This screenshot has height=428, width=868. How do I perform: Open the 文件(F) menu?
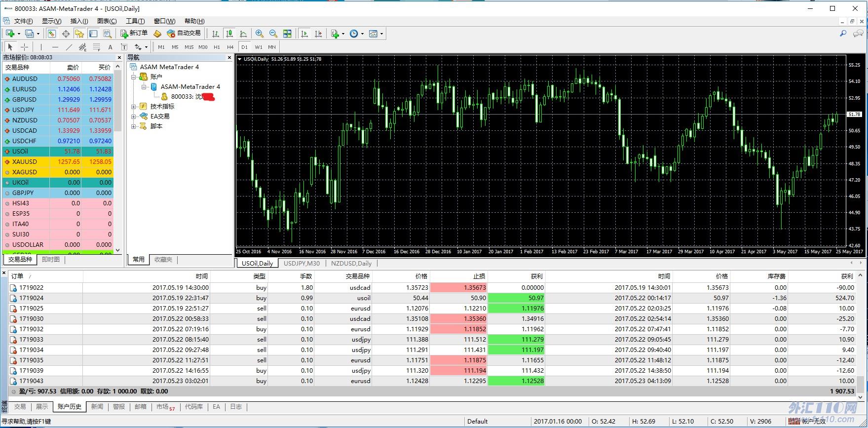[x=23, y=21]
